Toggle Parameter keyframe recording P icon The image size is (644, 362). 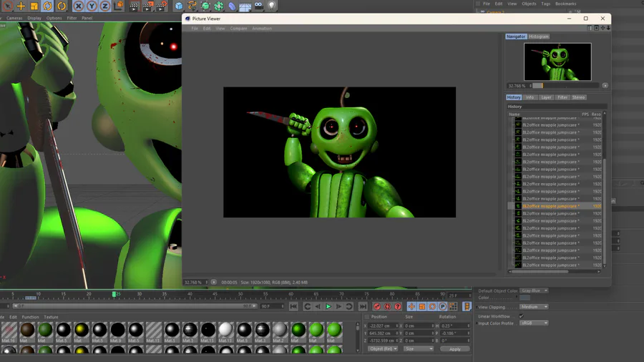coord(442,307)
